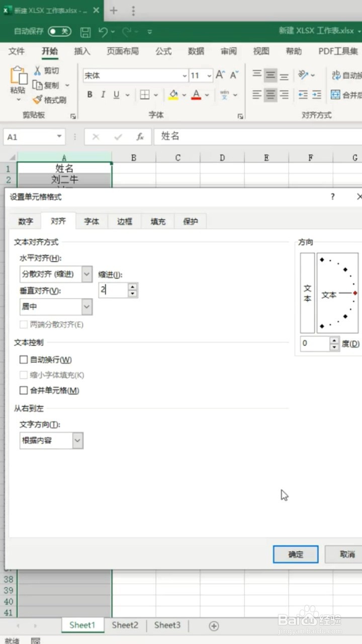This screenshot has height=644, width=362.
Task: Toggle Italic formatting
Action: (x=103, y=95)
